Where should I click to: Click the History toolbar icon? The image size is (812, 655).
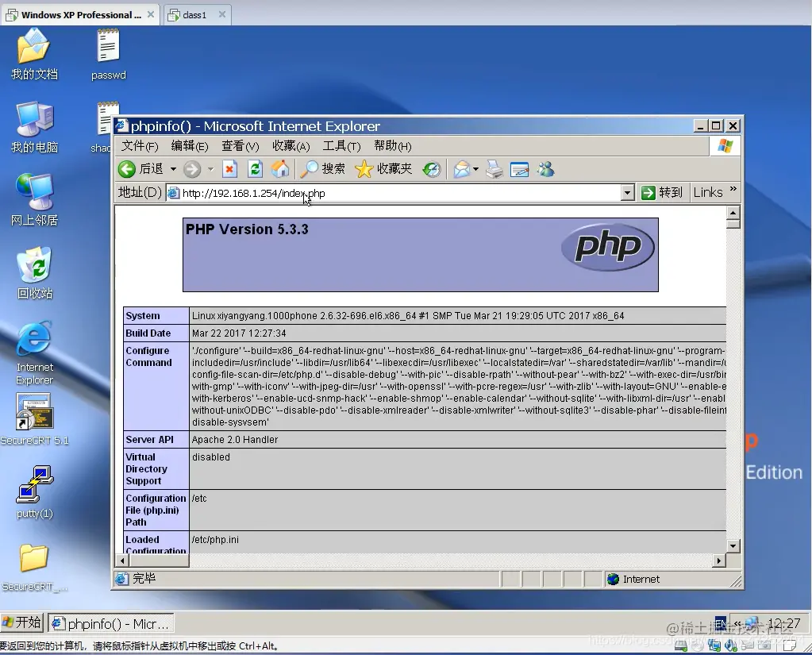pyautogui.click(x=431, y=169)
